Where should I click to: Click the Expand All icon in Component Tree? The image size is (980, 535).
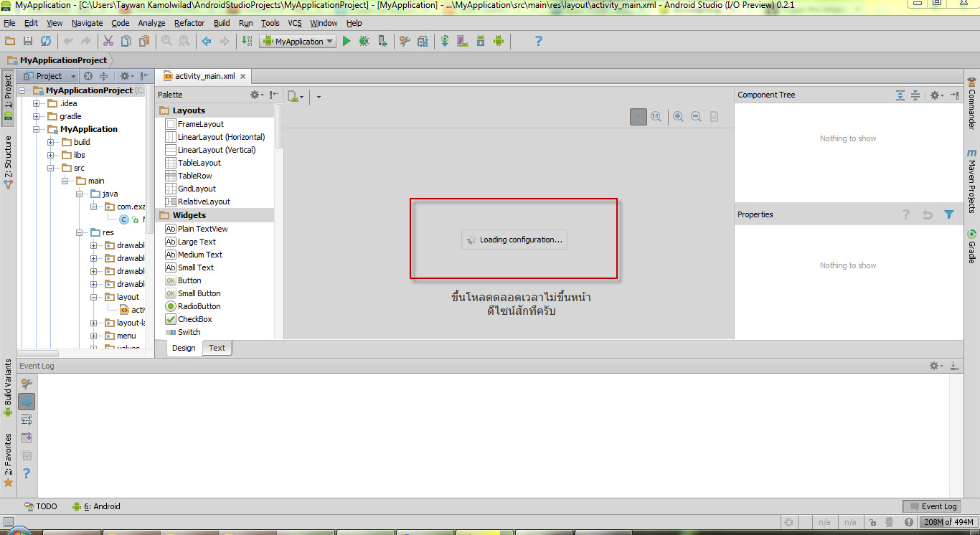click(x=900, y=95)
